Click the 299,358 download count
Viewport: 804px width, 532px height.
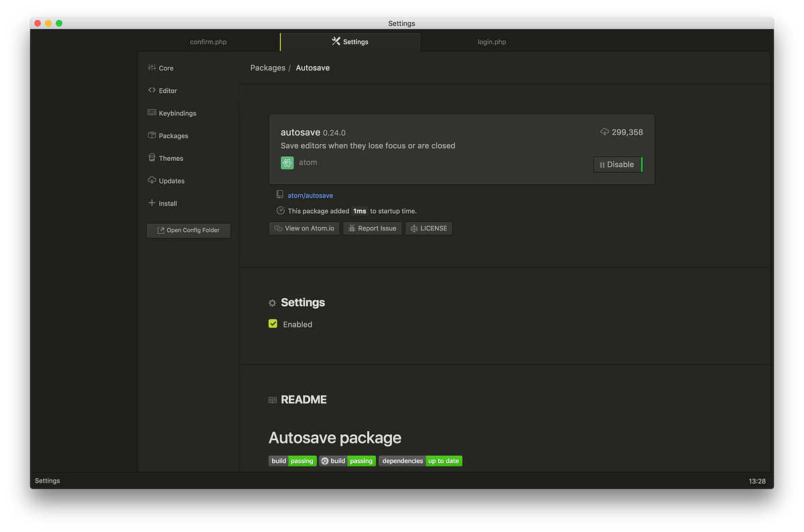[627, 132]
